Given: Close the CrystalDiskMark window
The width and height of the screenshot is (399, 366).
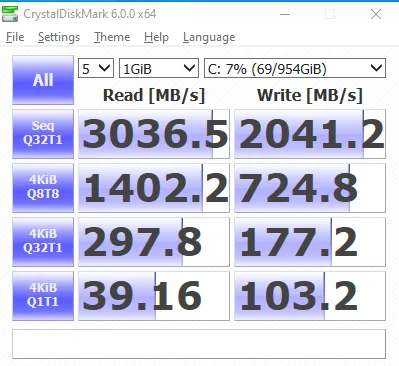Looking at the screenshot, I should click(376, 14).
